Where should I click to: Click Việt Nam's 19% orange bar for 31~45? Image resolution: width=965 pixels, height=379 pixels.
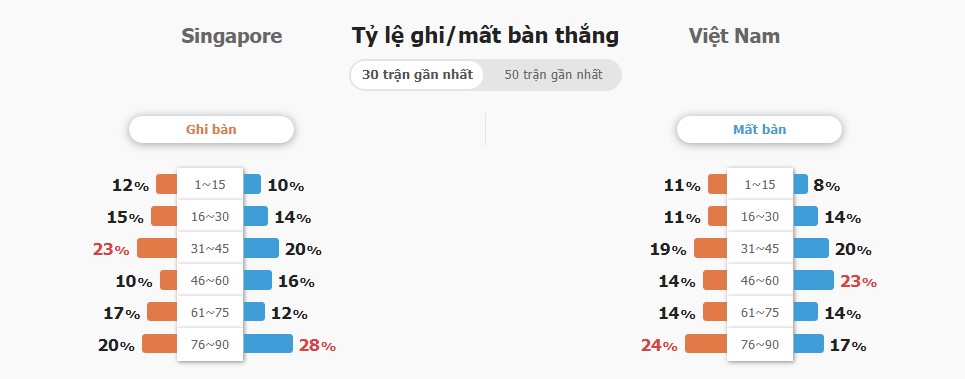click(710, 248)
